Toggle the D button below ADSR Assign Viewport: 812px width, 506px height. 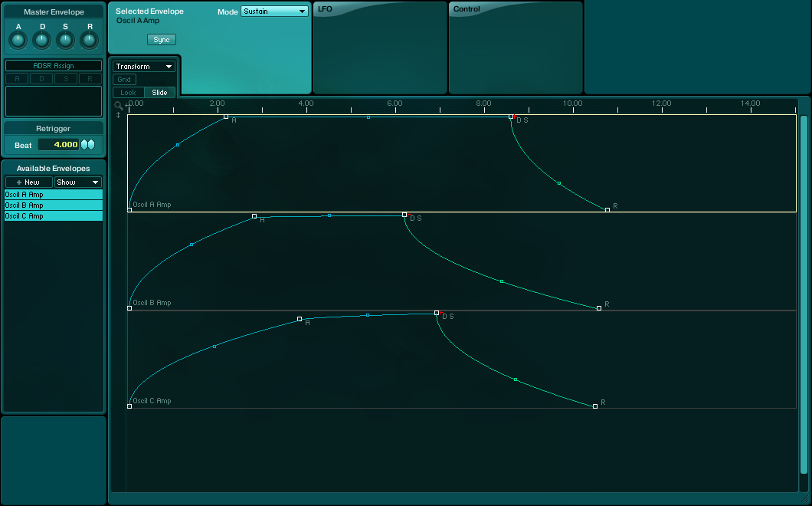click(41, 79)
